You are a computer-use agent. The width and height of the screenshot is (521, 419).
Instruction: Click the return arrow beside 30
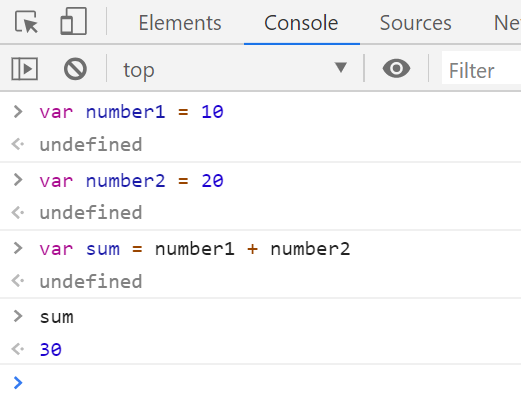coord(17,349)
